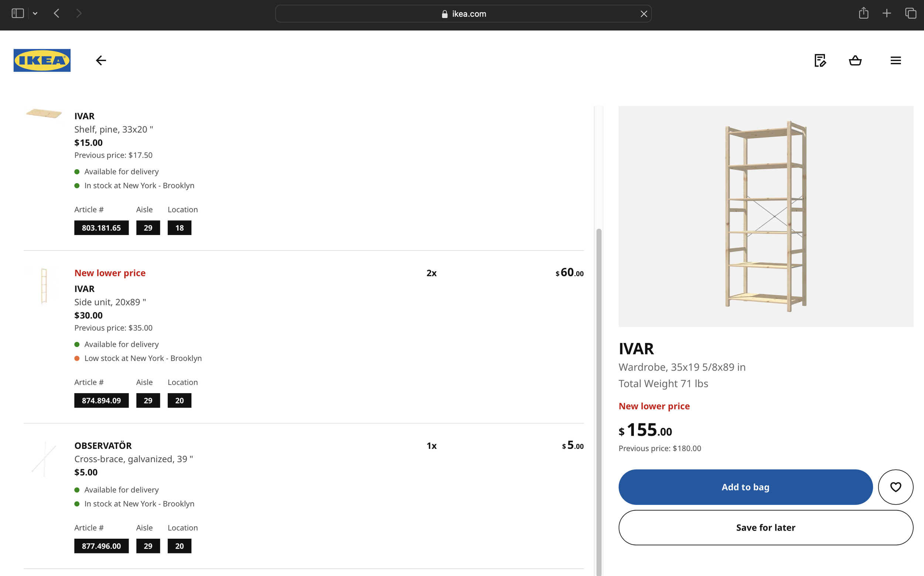Click the Add to bag button
This screenshot has width=924, height=576.
pos(745,487)
